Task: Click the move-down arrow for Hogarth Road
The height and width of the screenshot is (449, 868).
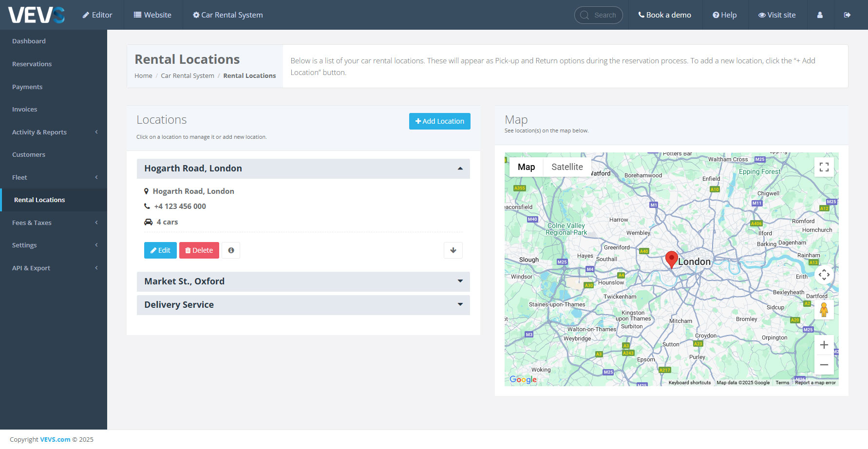Action: [x=453, y=250]
